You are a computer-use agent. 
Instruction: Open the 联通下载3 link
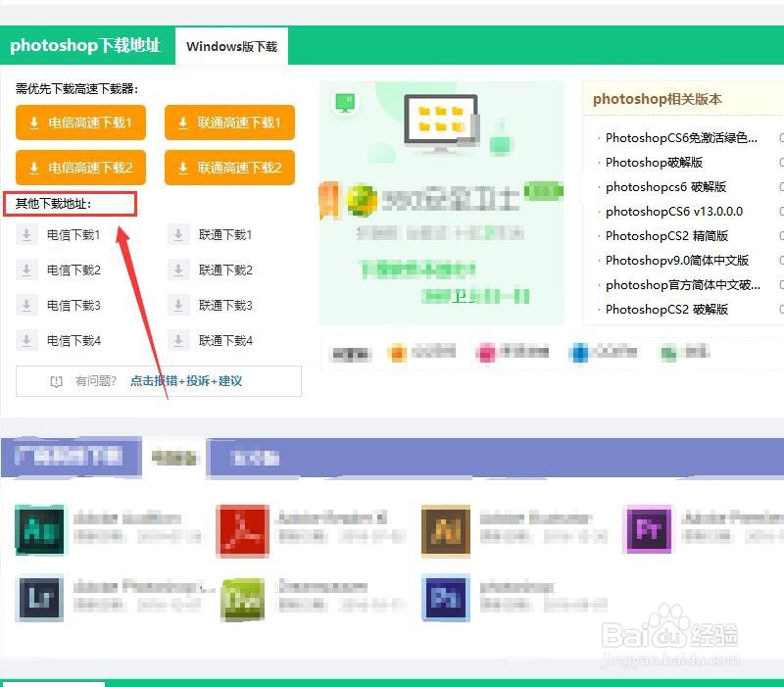click(225, 305)
